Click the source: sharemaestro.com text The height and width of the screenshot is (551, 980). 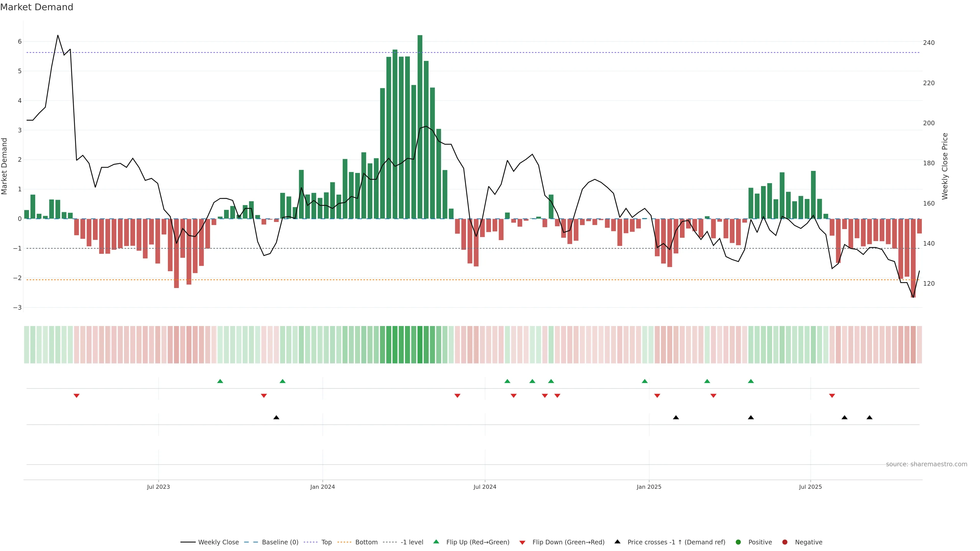[926, 464]
